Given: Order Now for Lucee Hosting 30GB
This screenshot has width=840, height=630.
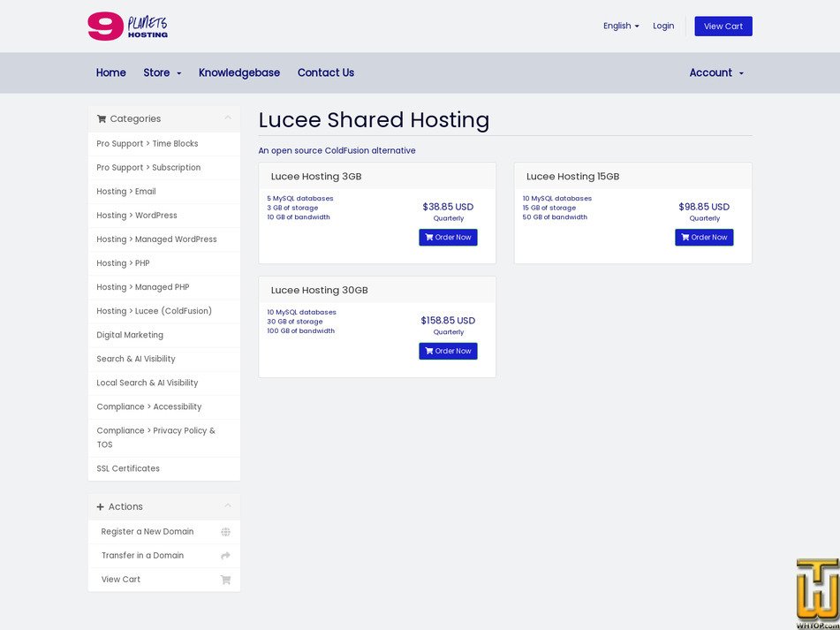Looking at the screenshot, I should click(x=448, y=352).
